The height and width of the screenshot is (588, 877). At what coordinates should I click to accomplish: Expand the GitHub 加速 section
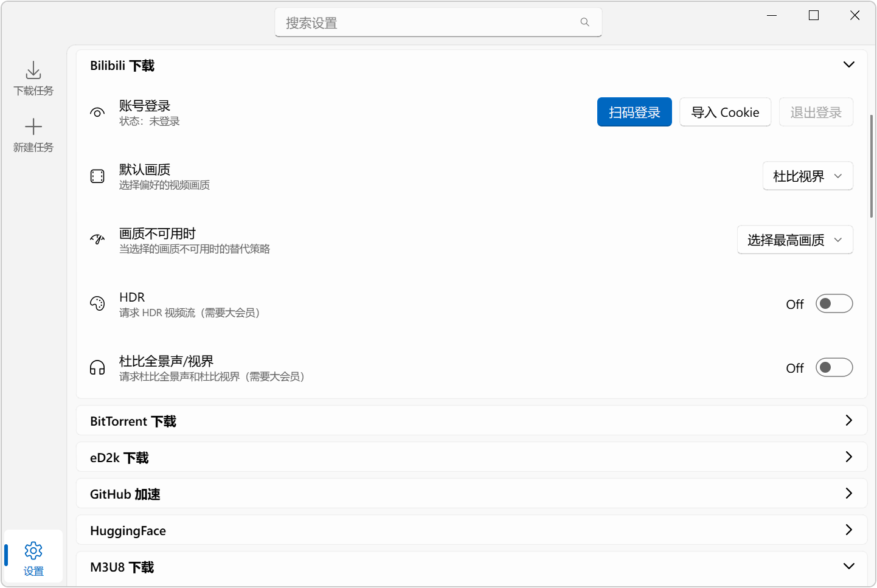point(849,493)
